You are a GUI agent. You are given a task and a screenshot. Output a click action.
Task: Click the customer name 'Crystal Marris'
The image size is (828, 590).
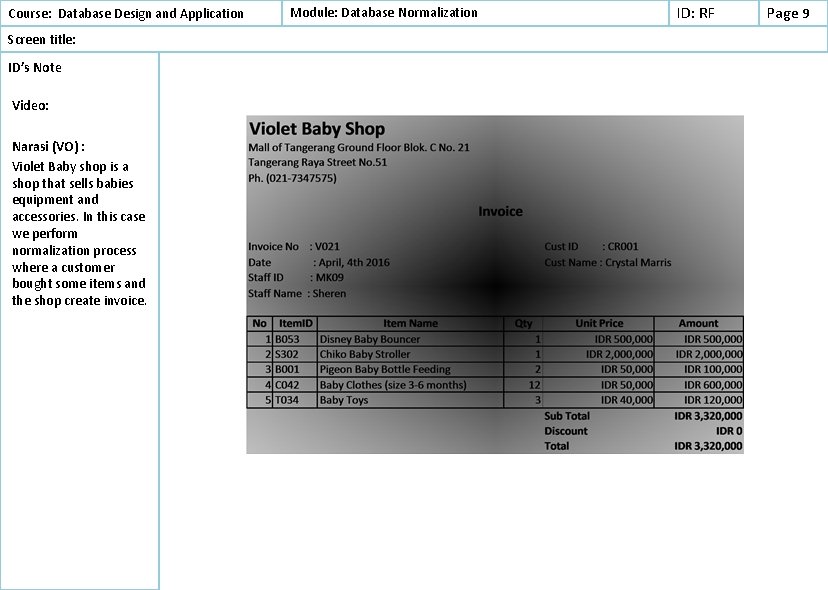tap(638, 263)
